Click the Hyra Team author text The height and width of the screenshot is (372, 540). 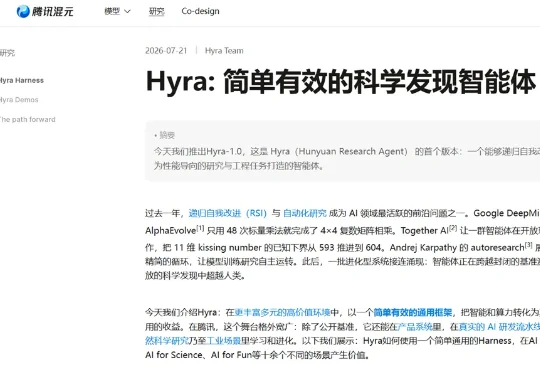point(224,51)
